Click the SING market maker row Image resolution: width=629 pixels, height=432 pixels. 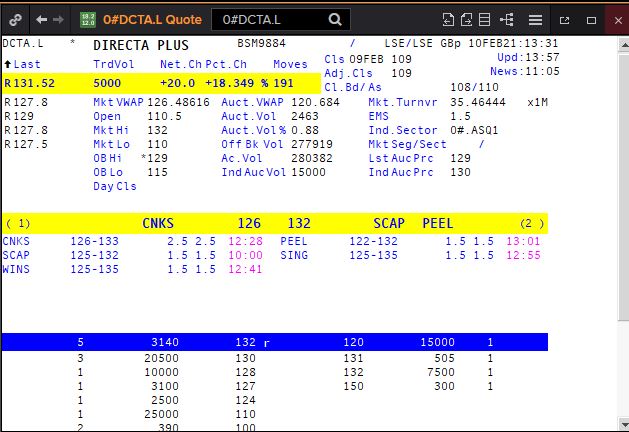tap(410, 256)
